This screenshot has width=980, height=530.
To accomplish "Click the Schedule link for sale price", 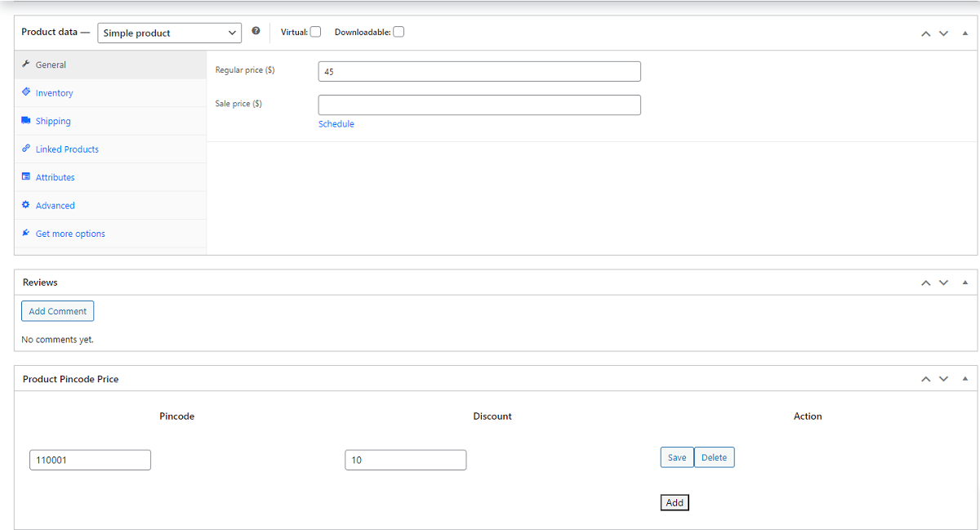I will 336,123.
